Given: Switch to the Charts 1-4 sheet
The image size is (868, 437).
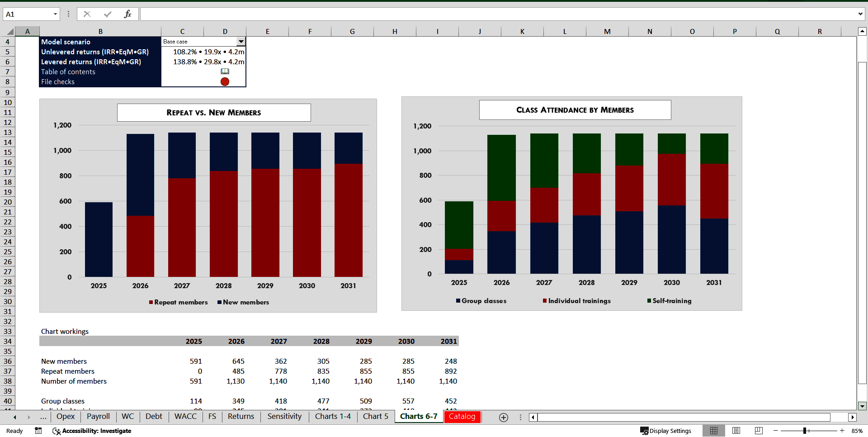Looking at the screenshot, I should click(x=333, y=417).
